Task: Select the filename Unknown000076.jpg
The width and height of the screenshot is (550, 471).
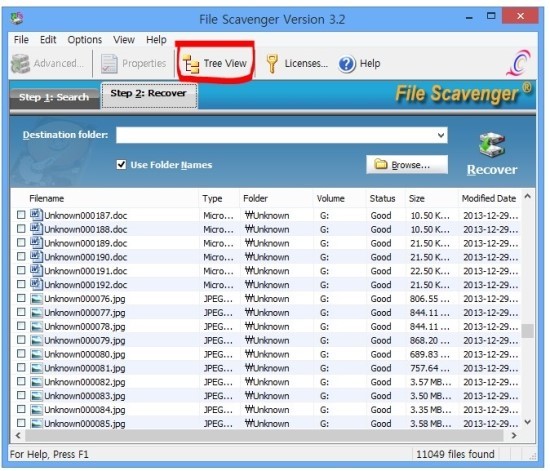Action: (85, 299)
